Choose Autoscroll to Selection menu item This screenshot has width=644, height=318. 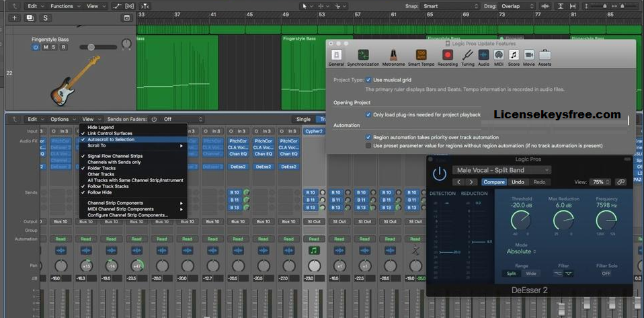(134, 140)
